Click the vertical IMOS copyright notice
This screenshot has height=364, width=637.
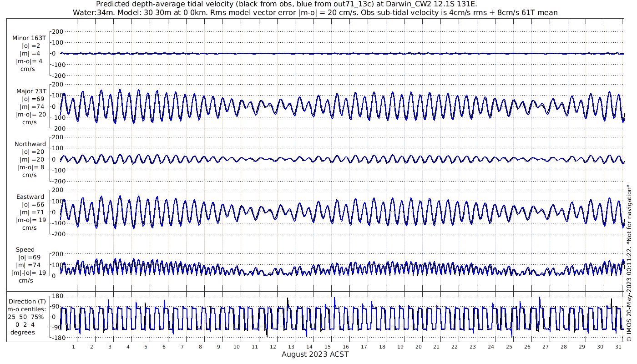629,263
